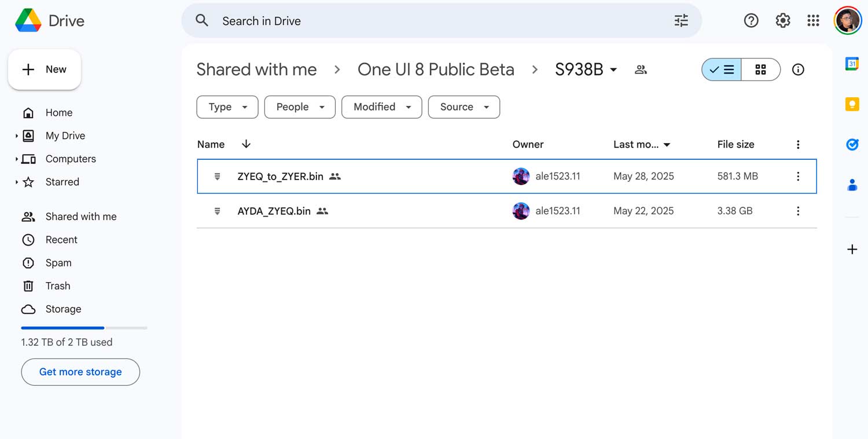The image size is (868, 439).
Task: Click the file icon of AYDA_ZYEQ.bin
Action: 218,211
